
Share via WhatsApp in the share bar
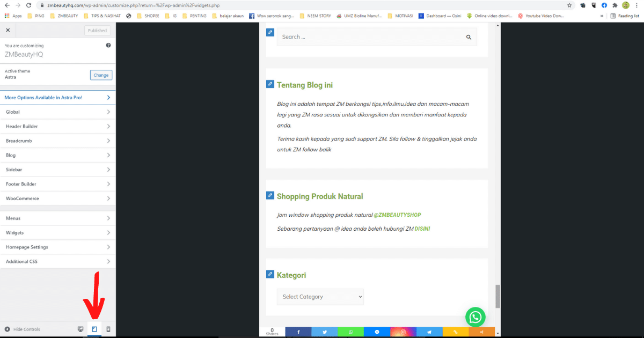pos(351,332)
